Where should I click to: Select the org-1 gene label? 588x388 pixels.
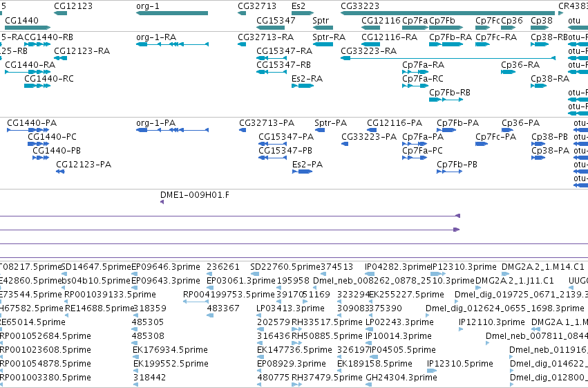[x=148, y=6]
